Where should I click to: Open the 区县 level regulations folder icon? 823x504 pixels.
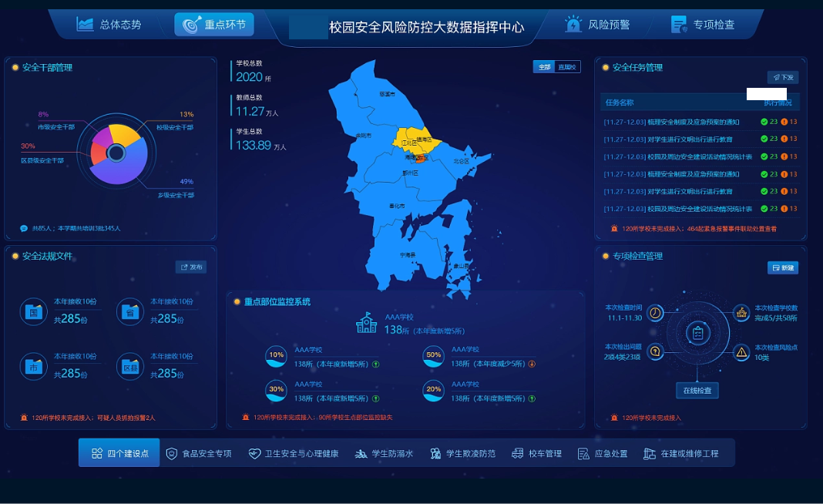pos(130,366)
